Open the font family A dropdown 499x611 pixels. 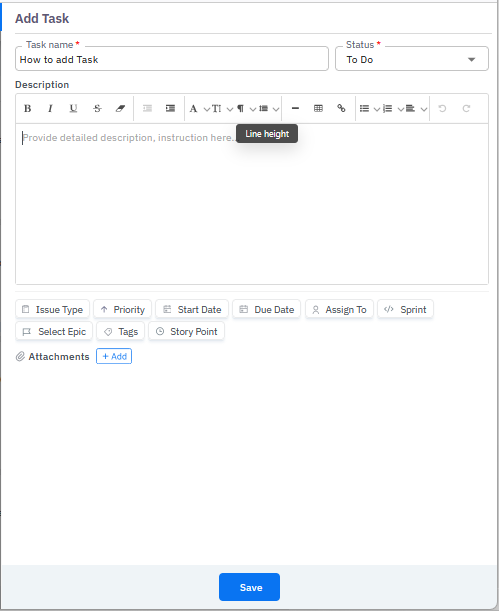coord(199,109)
